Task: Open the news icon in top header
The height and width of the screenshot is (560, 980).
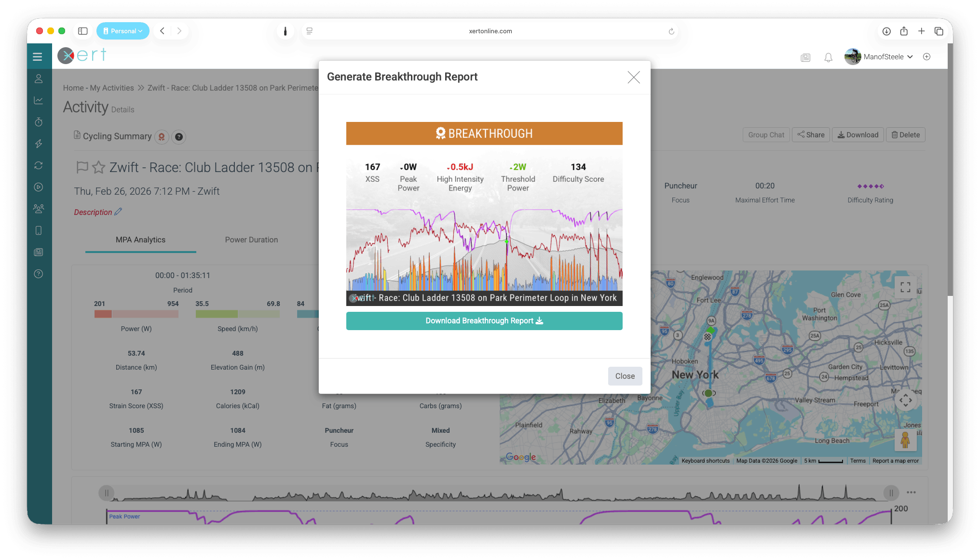Action: [x=805, y=57]
